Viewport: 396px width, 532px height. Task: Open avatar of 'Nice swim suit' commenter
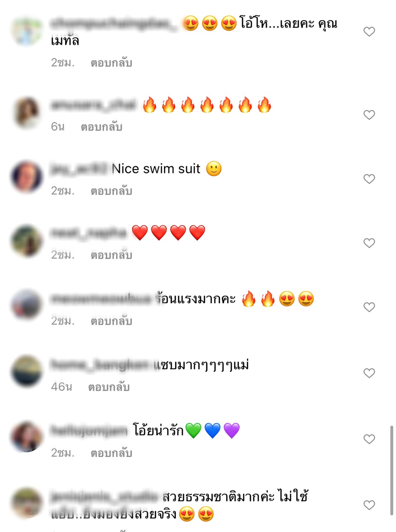pos(27,177)
